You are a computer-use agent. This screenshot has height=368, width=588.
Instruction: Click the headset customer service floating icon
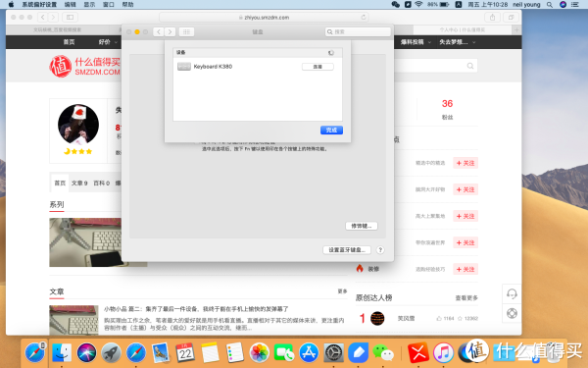[512, 293]
